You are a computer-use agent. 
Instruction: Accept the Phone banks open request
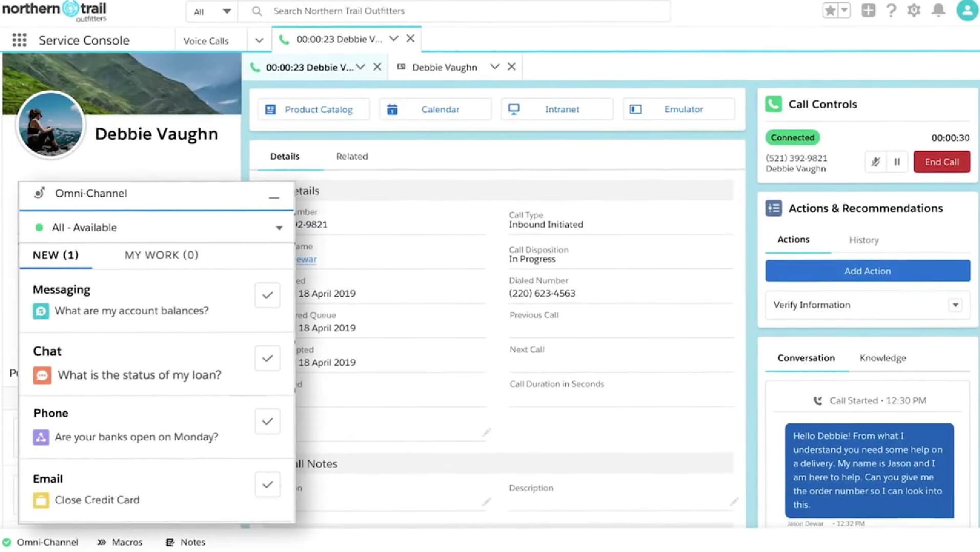[x=267, y=421]
